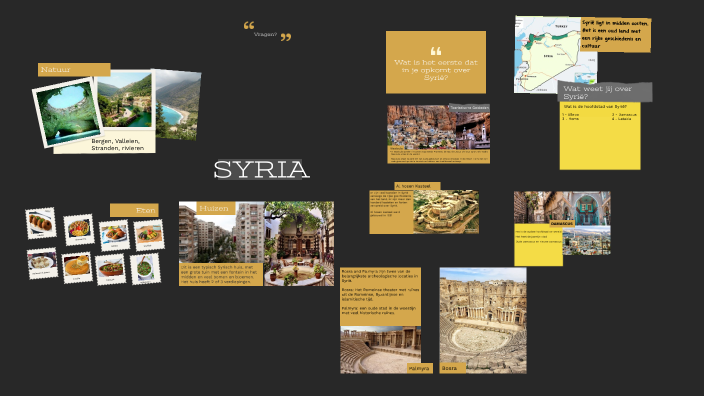Open 'Wat is het eerste dat in je opkomt' card
The width and height of the screenshot is (704, 396).
[436, 62]
